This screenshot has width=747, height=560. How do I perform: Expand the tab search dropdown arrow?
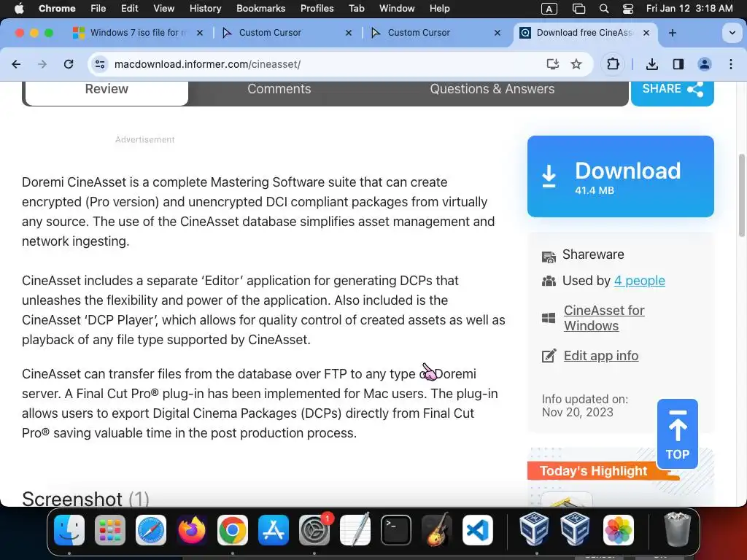(x=732, y=33)
